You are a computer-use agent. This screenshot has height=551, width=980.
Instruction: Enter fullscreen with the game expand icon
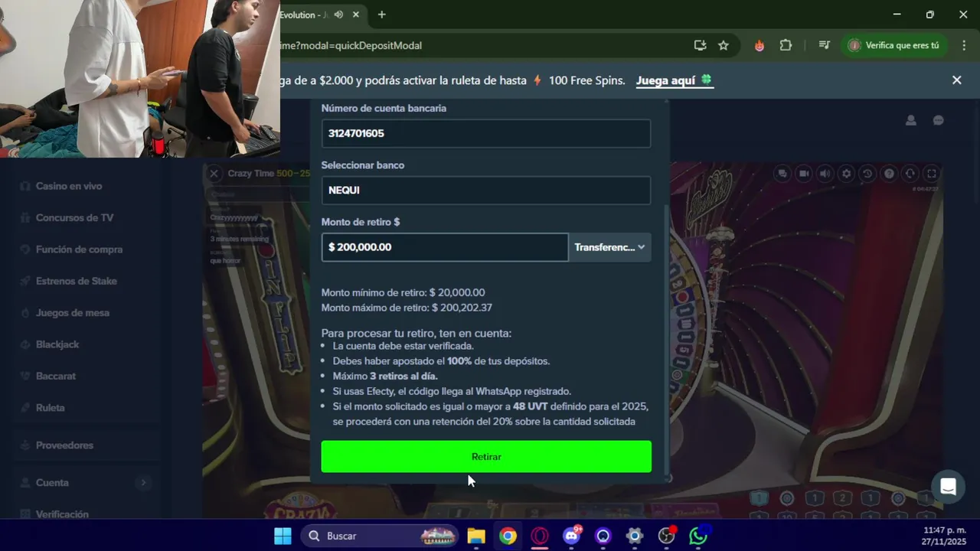(x=932, y=174)
